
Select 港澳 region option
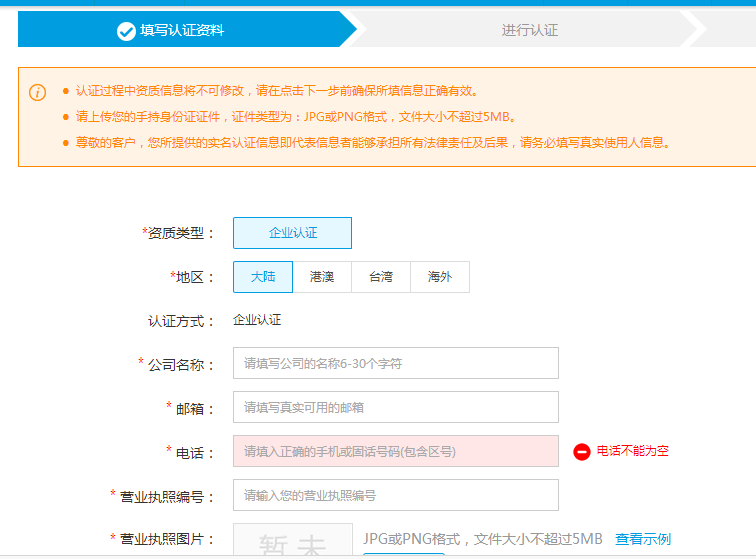tap(322, 277)
